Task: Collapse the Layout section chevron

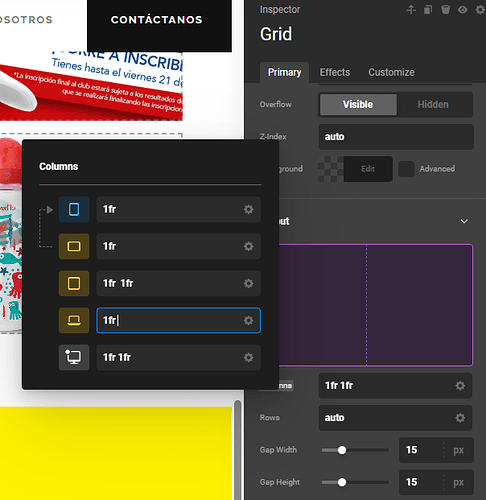Action: click(464, 221)
